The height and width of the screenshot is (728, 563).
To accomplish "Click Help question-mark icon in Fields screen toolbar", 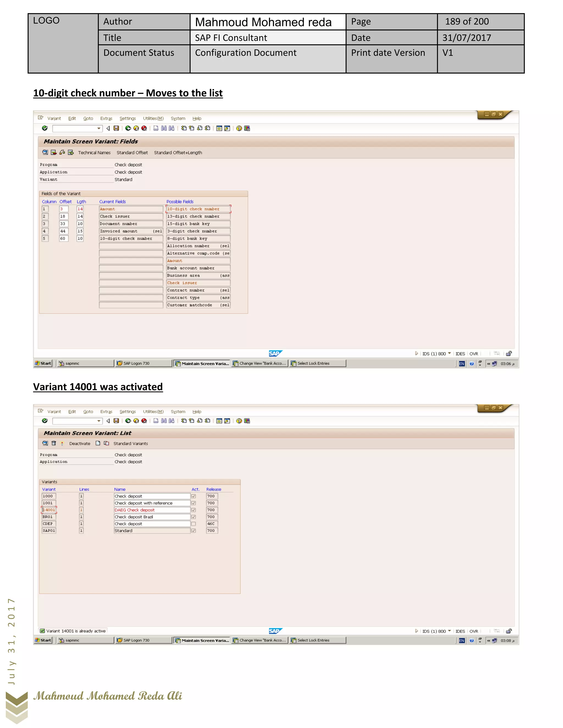I will point(239,128).
